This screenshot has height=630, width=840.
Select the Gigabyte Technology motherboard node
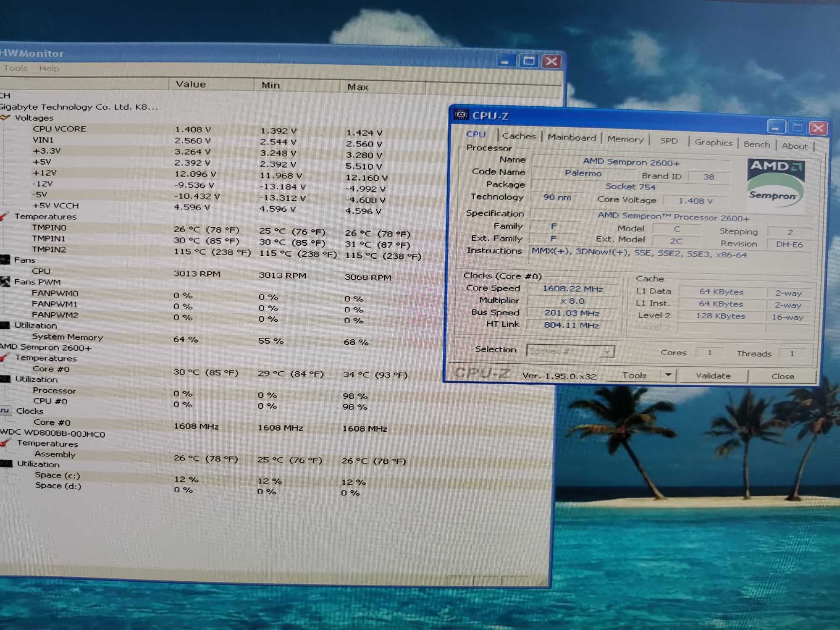[79, 107]
